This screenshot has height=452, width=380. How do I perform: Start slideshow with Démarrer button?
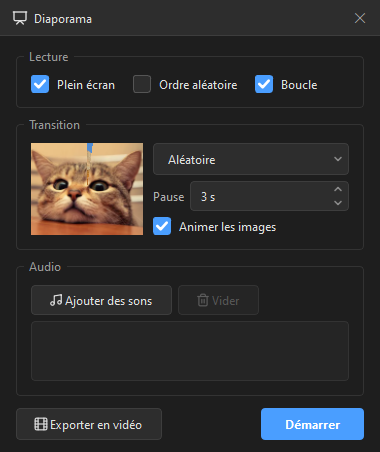point(312,424)
